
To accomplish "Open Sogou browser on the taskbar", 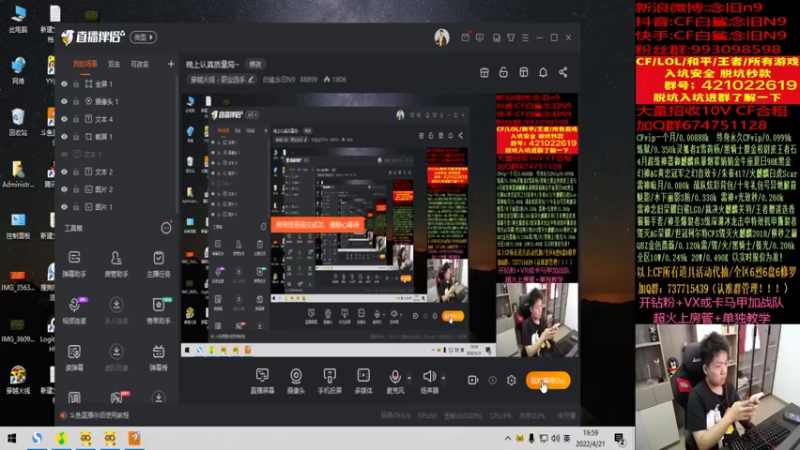I will click(37, 438).
